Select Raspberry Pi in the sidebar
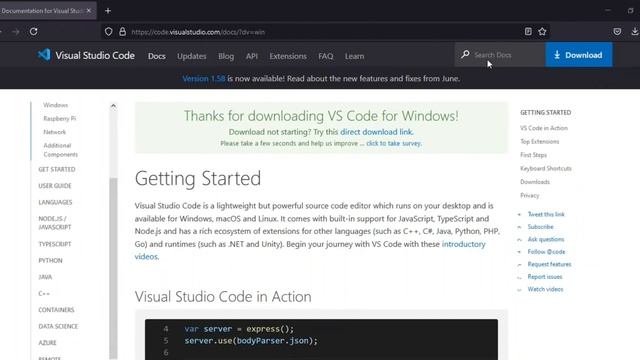The width and height of the screenshot is (640, 360). (x=60, y=118)
